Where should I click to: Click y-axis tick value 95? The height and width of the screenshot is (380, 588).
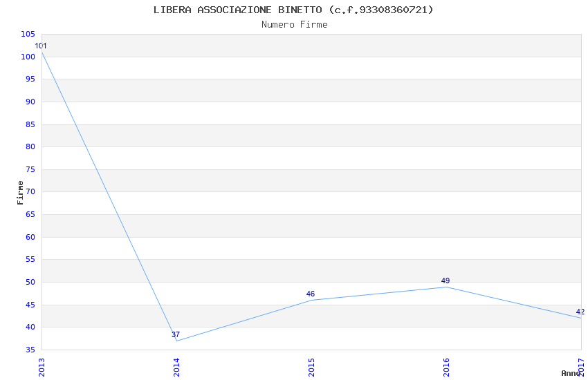30,79
